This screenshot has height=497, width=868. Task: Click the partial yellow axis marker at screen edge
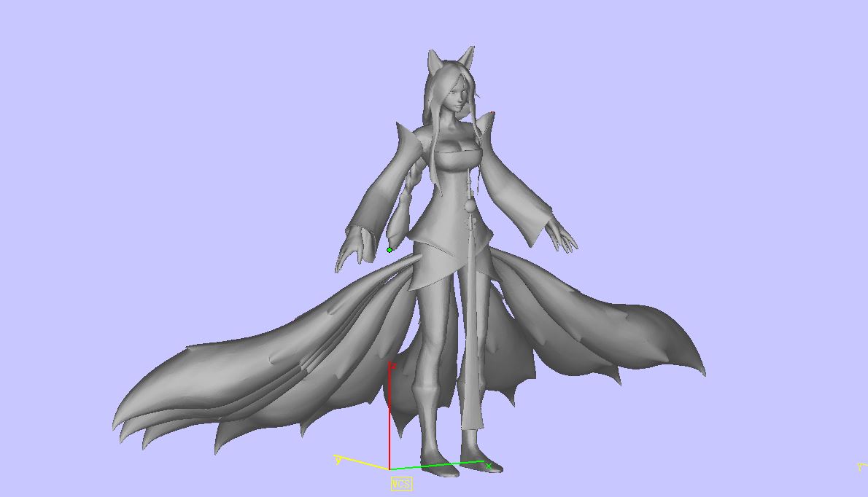click(x=861, y=467)
